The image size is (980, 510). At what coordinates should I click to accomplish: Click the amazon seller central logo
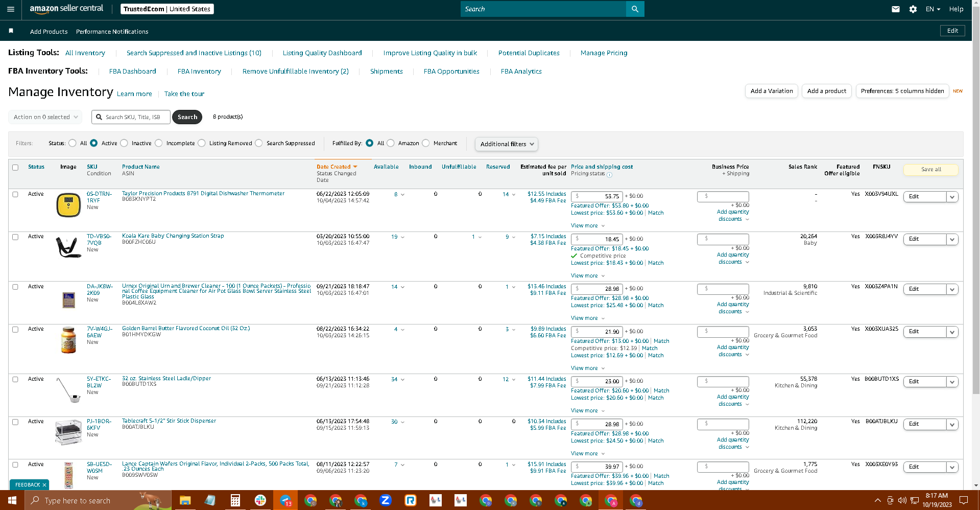coord(66,9)
